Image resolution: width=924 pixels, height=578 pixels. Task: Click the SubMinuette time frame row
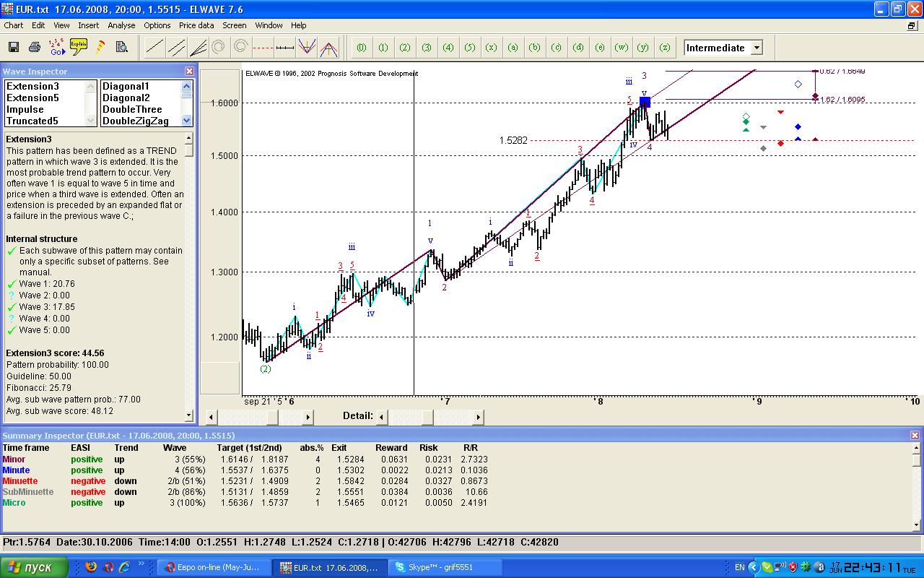245,491
